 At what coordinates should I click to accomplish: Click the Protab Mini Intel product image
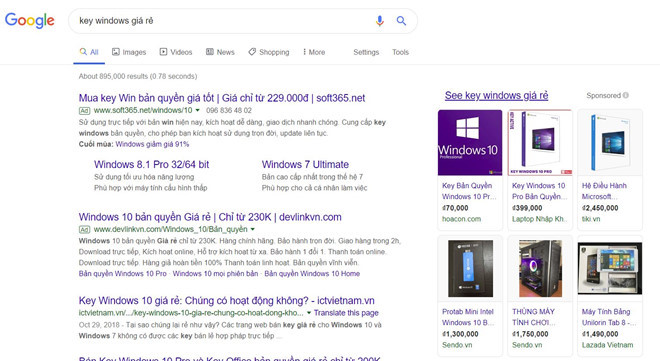(x=470, y=268)
